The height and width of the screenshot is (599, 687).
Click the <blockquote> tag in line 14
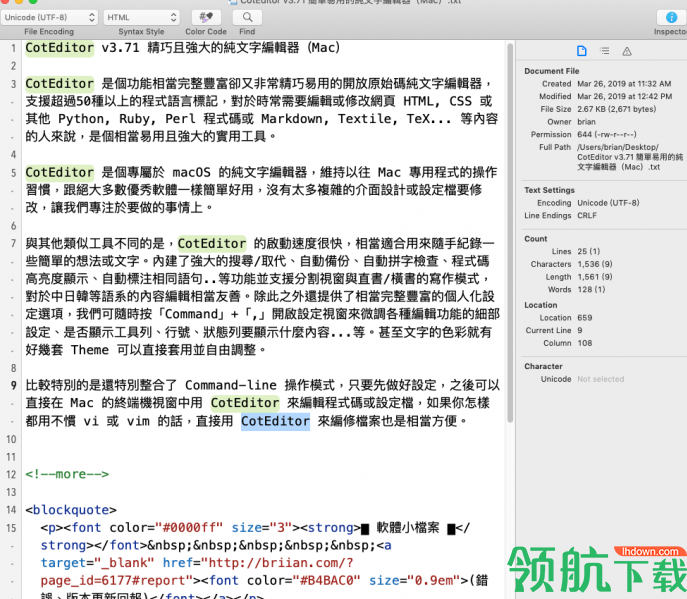point(71,510)
